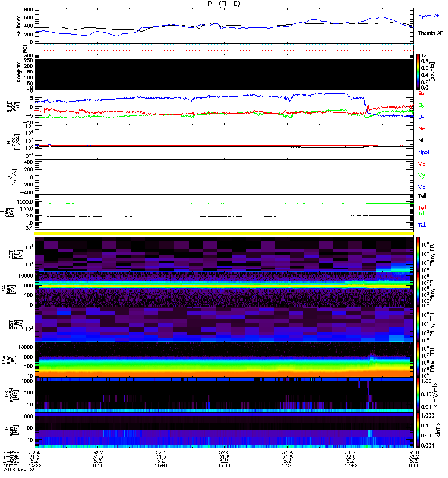Click the 800 tick on AE axis
This screenshot has height=478, width=448.
click(29, 10)
